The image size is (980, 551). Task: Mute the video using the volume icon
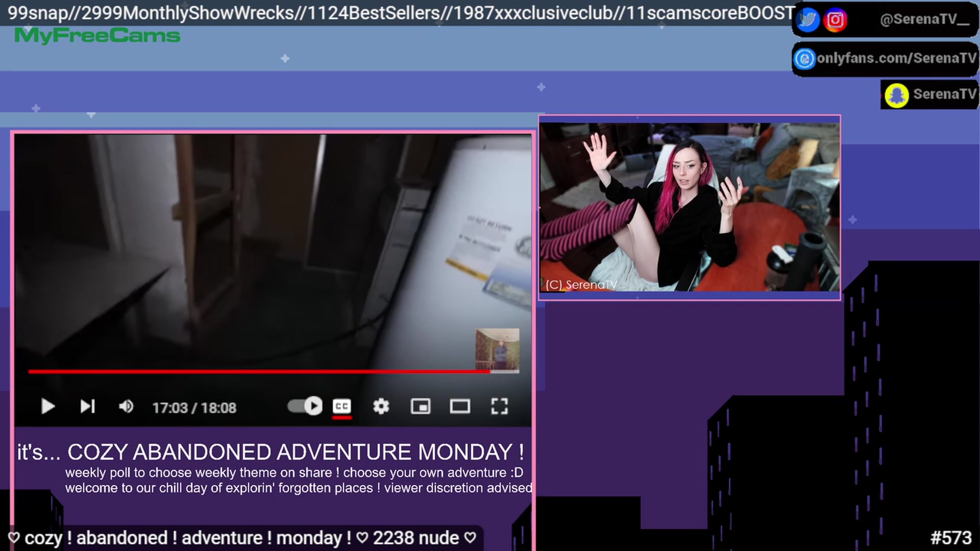pyautogui.click(x=126, y=407)
